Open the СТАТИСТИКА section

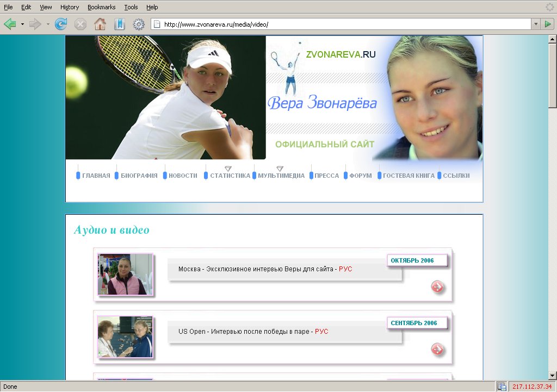point(230,176)
